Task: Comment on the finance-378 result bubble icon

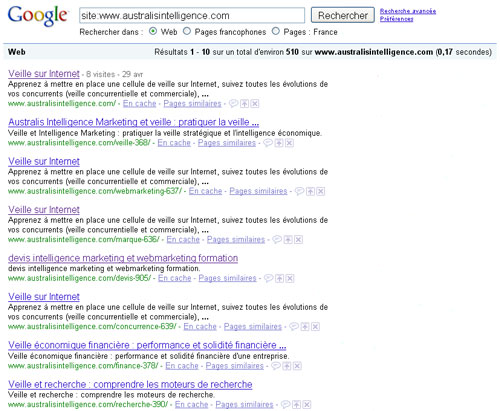Action: click(x=276, y=366)
